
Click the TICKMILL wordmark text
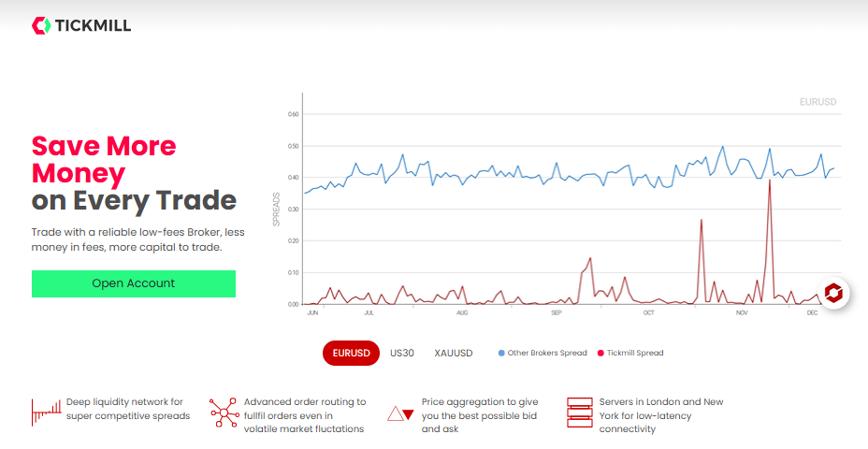(93, 25)
